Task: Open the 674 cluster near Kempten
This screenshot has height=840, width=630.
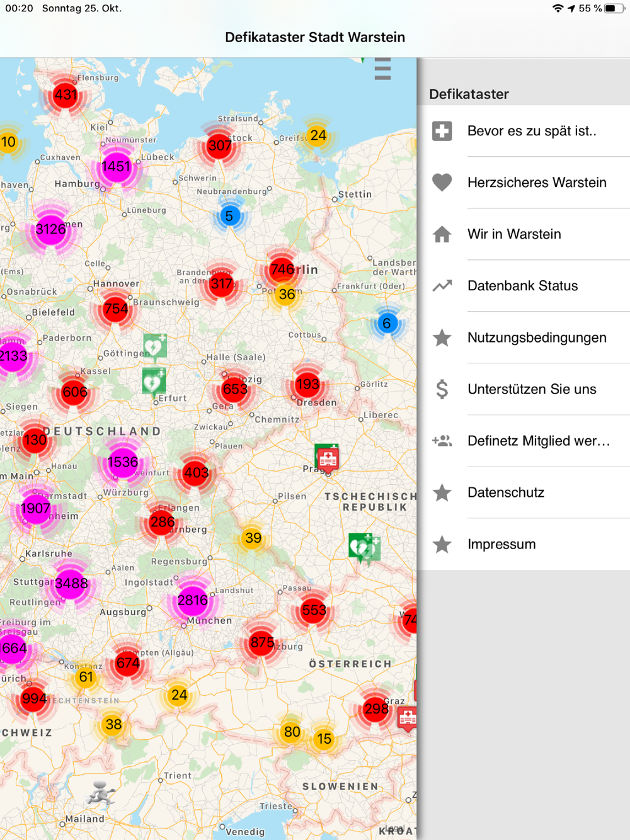Action: (x=128, y=663)
